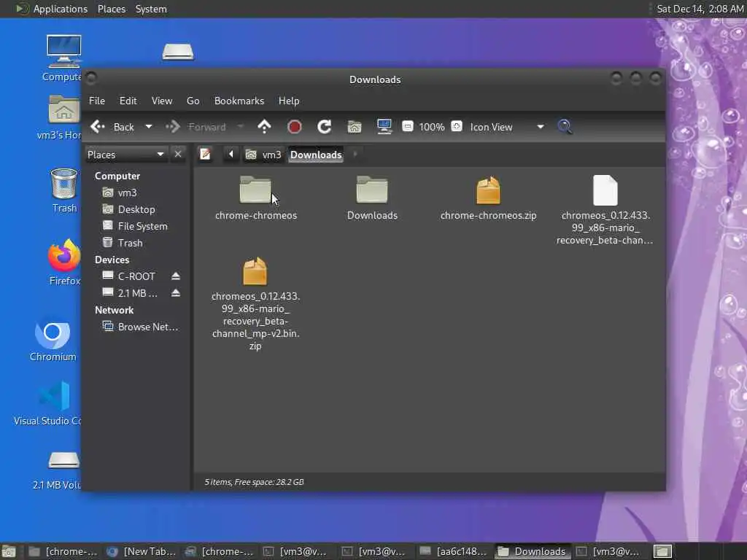This screenshot has height=560, width=747.
Task: Open the Bookmarks menu
Action: (x=239, y=101)
